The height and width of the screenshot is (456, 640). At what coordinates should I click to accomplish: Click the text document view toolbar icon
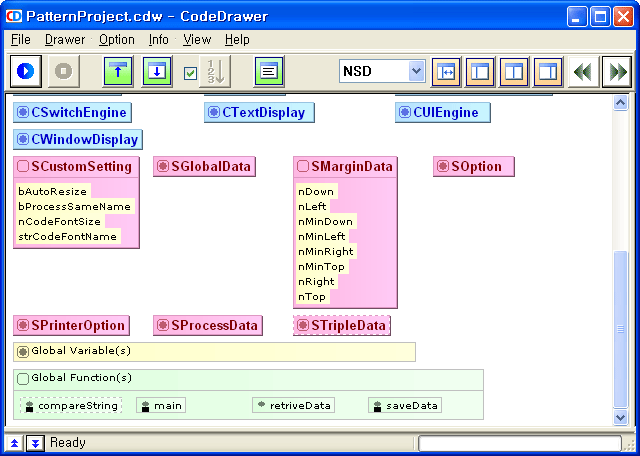[x=269, y=71]
